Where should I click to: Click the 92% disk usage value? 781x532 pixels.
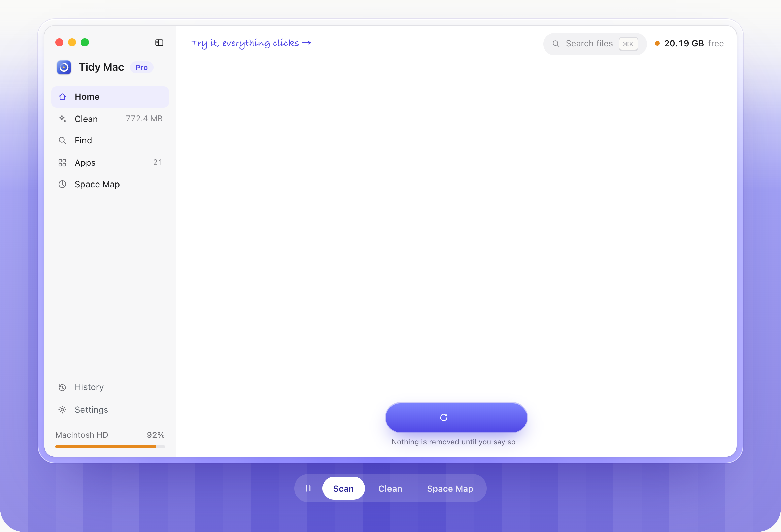coord(156,435)
